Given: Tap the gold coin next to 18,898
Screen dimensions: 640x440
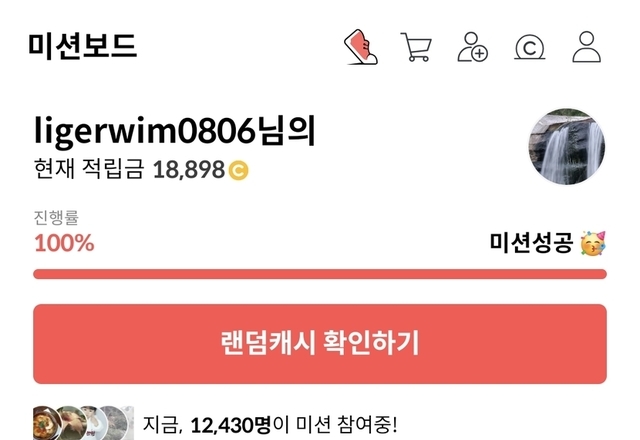Looking at the screenshot, I should (x=238, y=170).
